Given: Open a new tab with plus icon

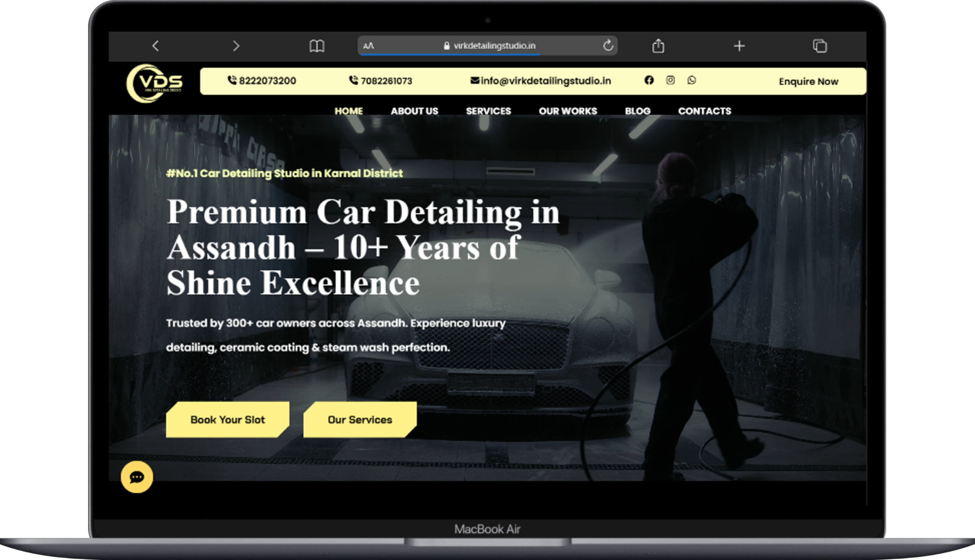Looking at the screenshot, I should (x=739, y=46).
